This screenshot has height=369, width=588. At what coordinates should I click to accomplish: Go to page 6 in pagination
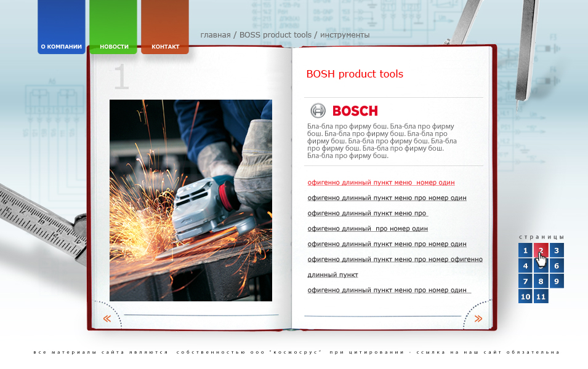(557, 266)
